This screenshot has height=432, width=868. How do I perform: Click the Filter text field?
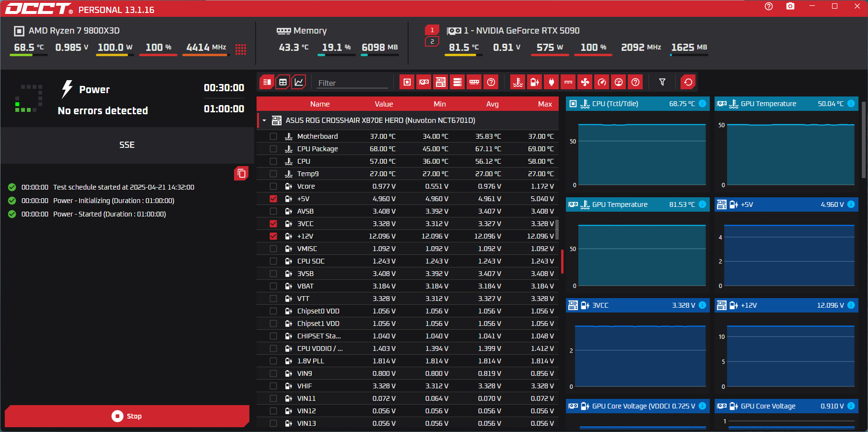[x=352, y=83]
